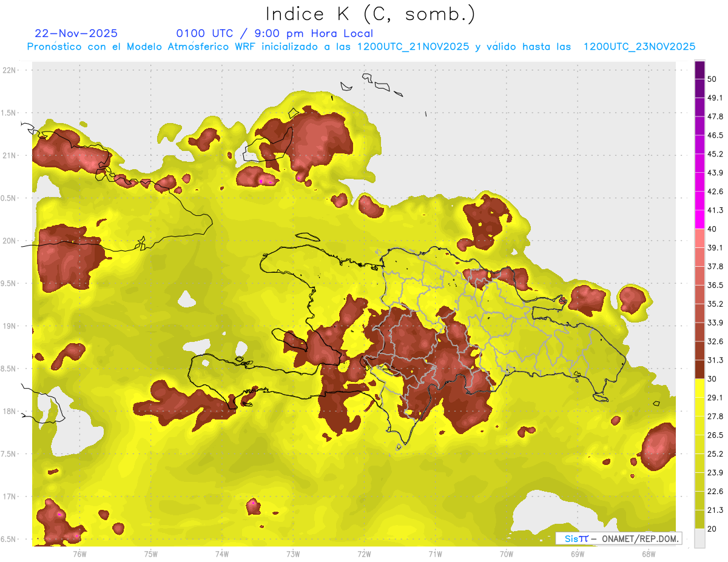The height and width of the screenshot is (562, 728).
Task: Click the dark purple swatch above colorbar value 50
Action: (x=700, y=70)
